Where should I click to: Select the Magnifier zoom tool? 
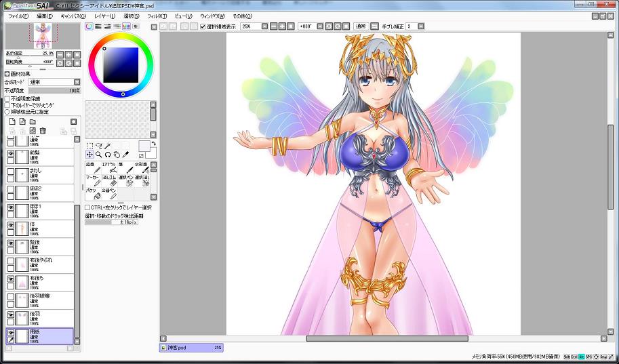(x=99, y=155)
